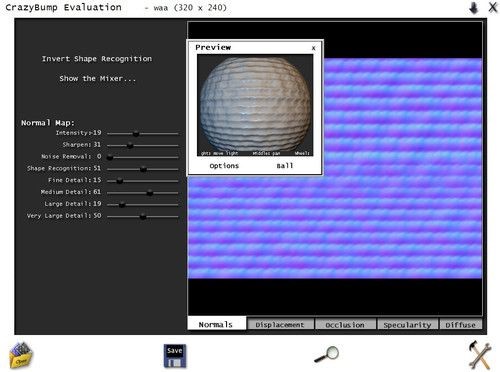500x372 pixels.
Task: Click the Medium Detail slider knob
Action: tap(150, 192)
